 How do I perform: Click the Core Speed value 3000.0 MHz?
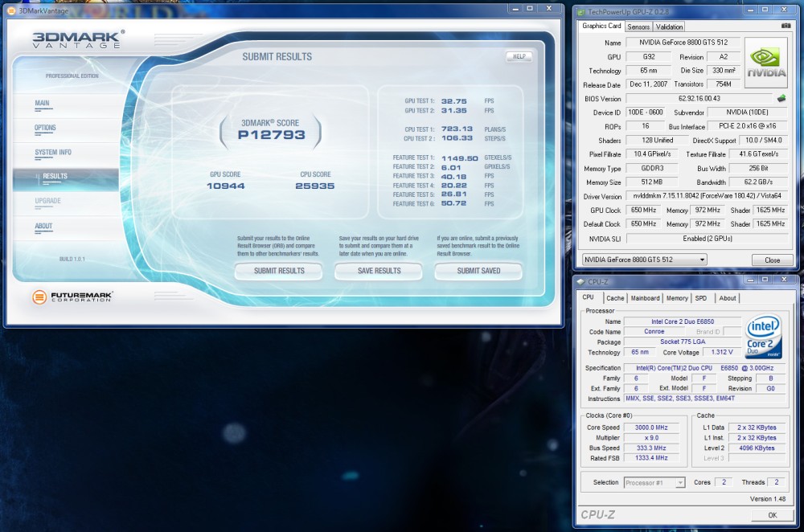[651, 428]
